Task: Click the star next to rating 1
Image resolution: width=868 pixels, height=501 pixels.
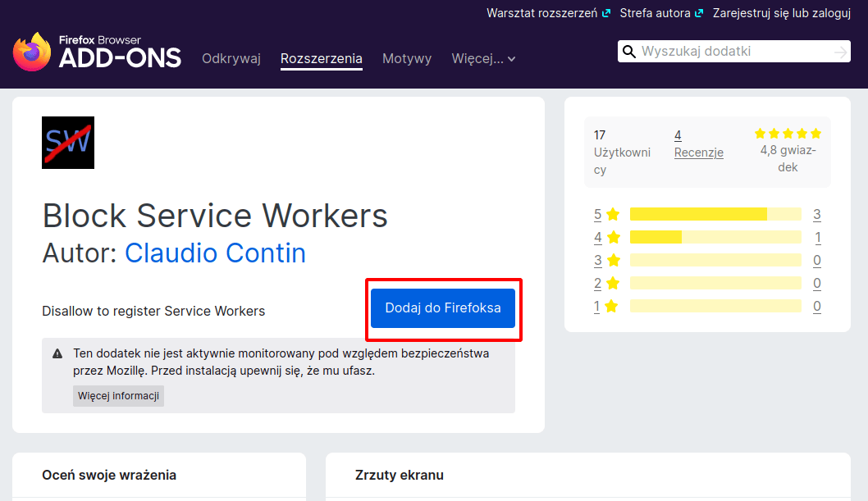Action: pyautogui.click(x=611, y=307)
